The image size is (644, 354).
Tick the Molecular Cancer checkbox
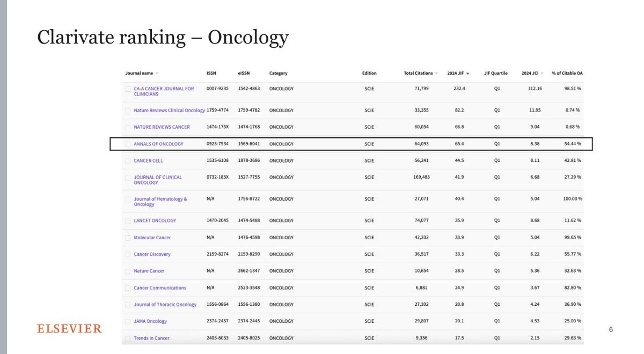click(x=128, y=238)
